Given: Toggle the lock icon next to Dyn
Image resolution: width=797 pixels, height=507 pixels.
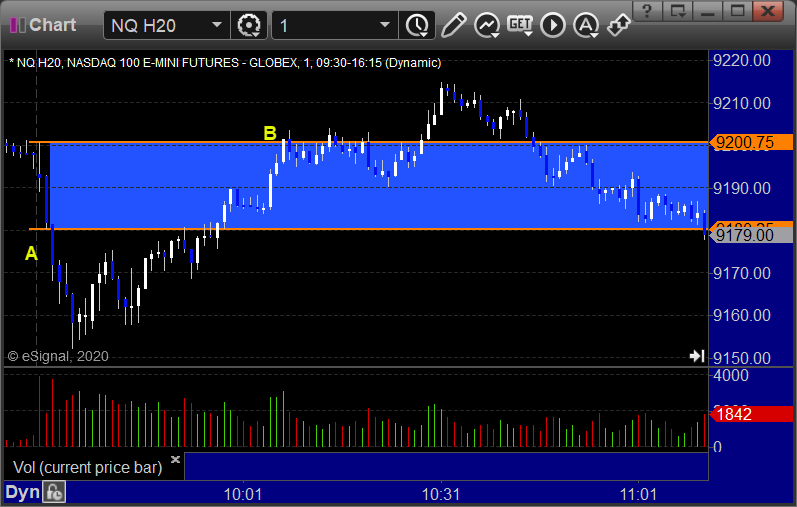Looking at the screenshot, I should click(54, 492).
